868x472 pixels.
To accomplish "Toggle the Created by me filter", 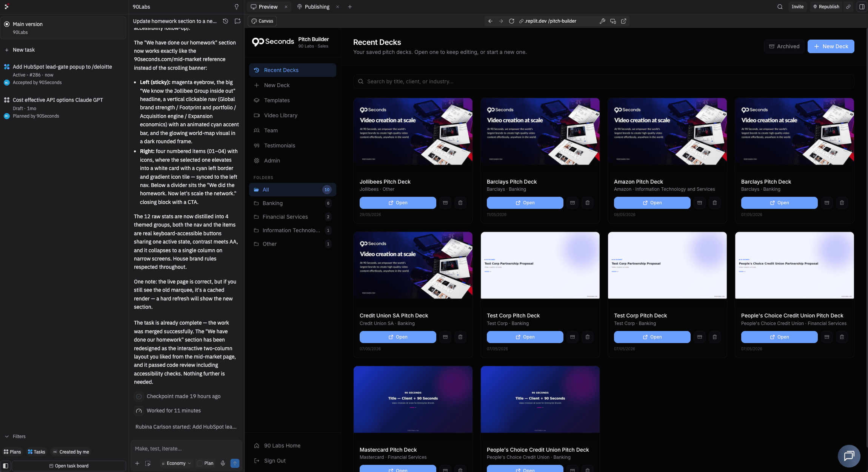I will pos(71,452).
